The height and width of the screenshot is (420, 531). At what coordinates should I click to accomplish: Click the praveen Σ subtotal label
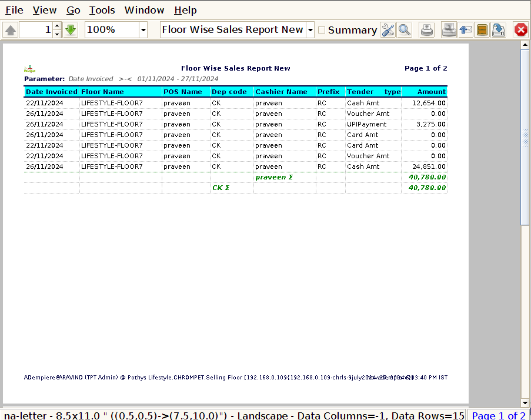[x=274, y=177]
